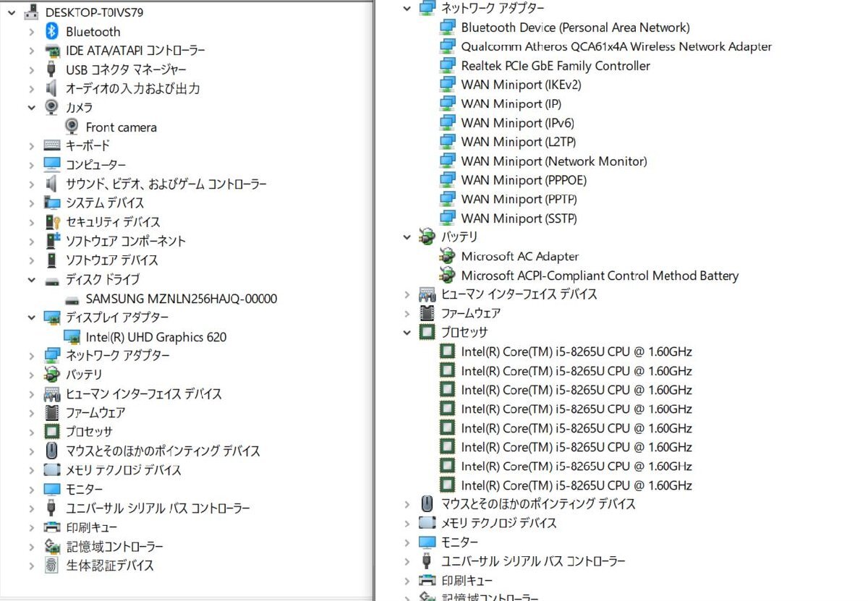The width and height of the screenshot is (868, 601).
Task: Select WAN Miniport (IPv6) entry
Action: tap(517, 122)
